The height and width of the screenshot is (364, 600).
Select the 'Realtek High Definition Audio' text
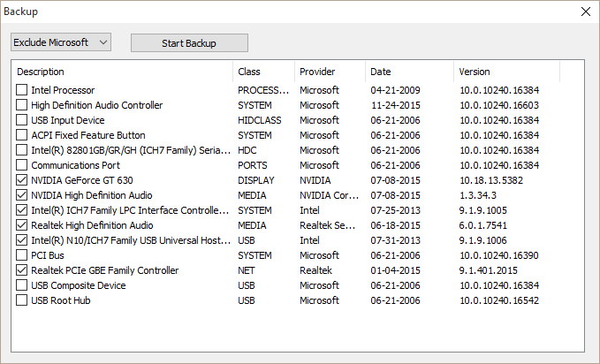tap(92, 225)
